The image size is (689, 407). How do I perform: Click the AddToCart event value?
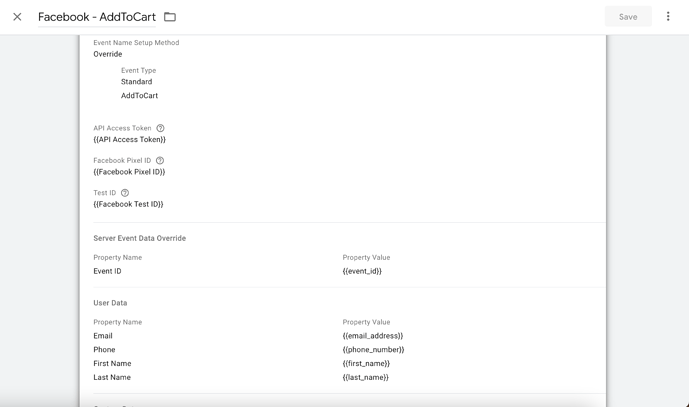tap(139, 95)
